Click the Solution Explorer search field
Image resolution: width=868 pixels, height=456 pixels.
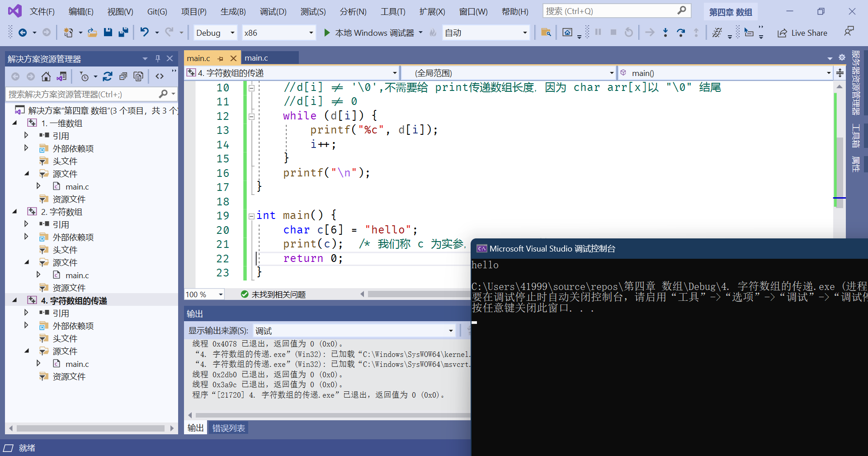click(91, 94)
